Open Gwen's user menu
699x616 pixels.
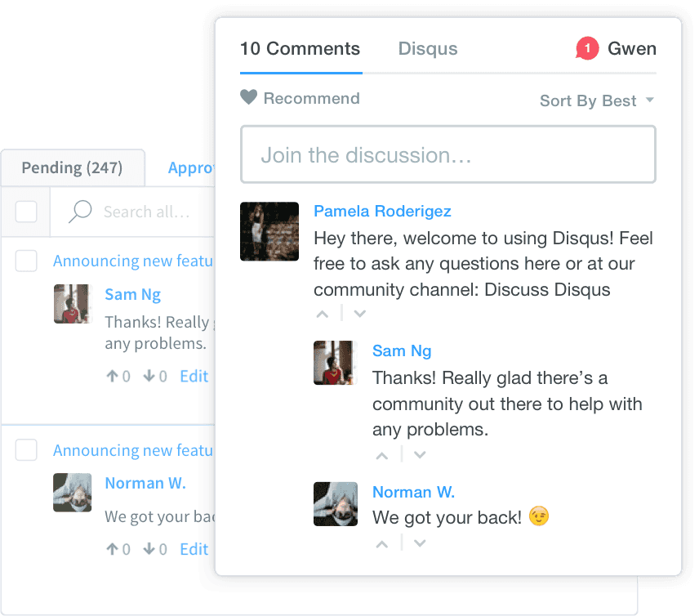[x=632, y=49]
